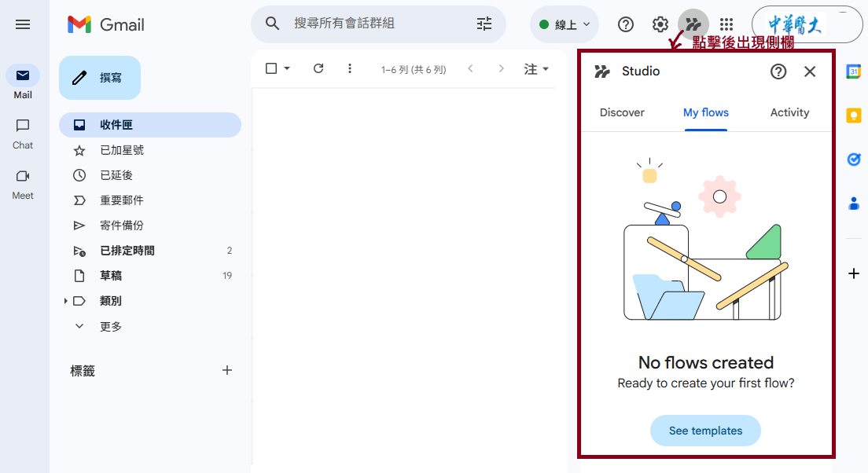
Task: Open the 線上 status dropdown
Action: (564, 24)
